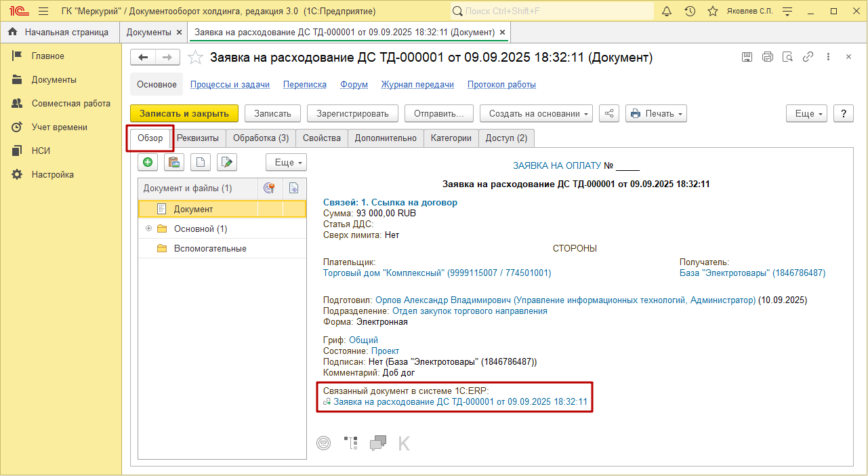Switch to the Документы window tab
This screenshot has height=476, width=868.
click(149, 32)
